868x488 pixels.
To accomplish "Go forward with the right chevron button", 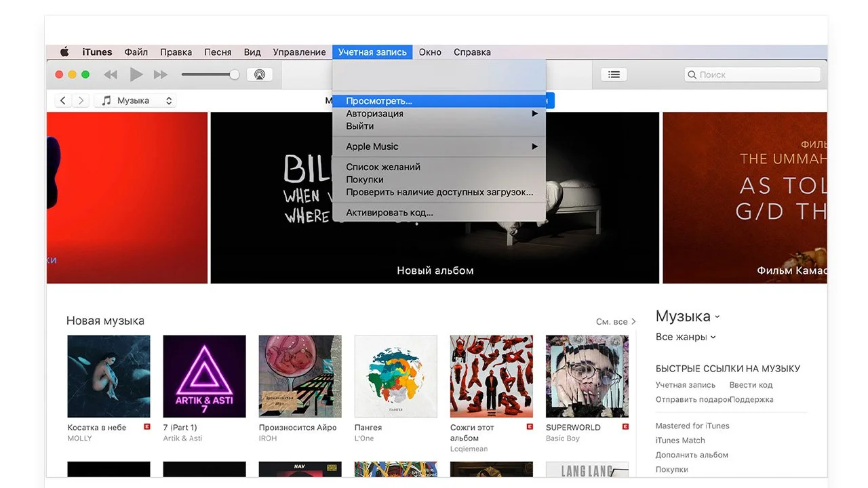I will coord(81,100).
